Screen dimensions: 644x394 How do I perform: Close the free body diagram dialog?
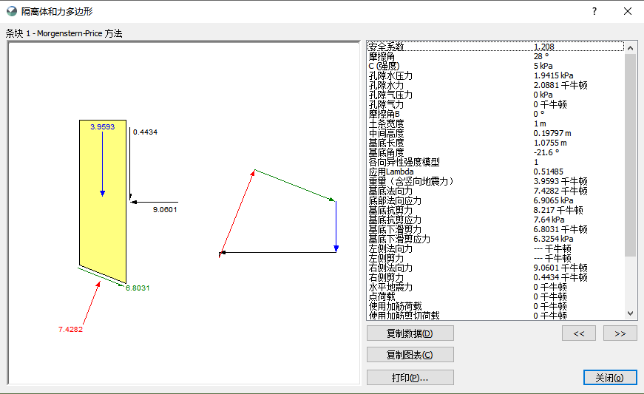628,11
